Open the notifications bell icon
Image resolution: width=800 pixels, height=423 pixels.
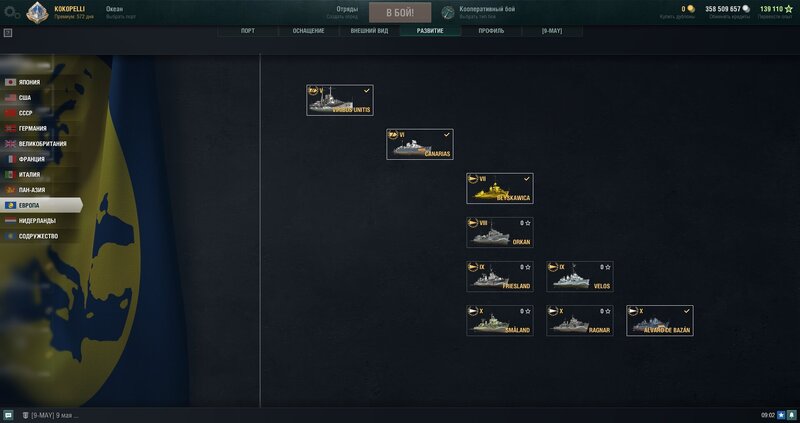tap(791, 415)
